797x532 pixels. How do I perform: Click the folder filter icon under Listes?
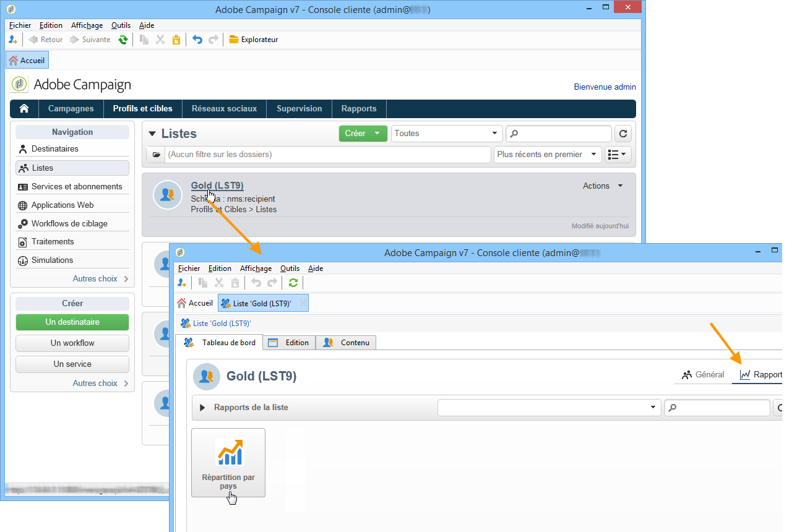pyautogui.click(x=156, y=155)
